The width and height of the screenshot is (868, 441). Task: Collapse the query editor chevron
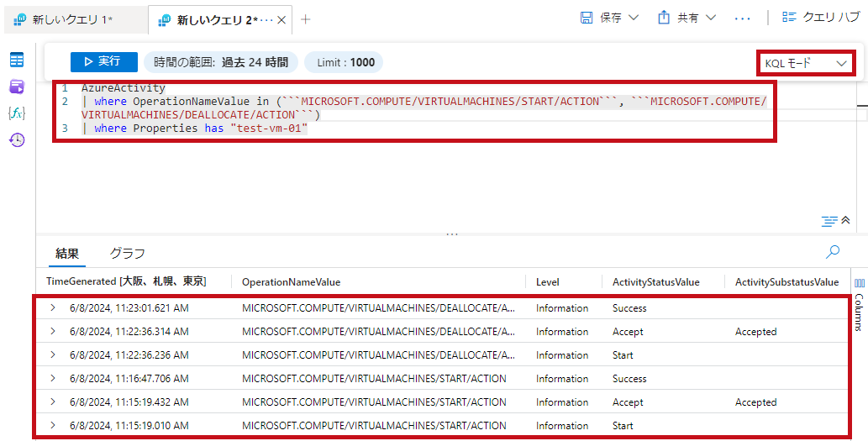pyautogui.click(x=845, y=220)
